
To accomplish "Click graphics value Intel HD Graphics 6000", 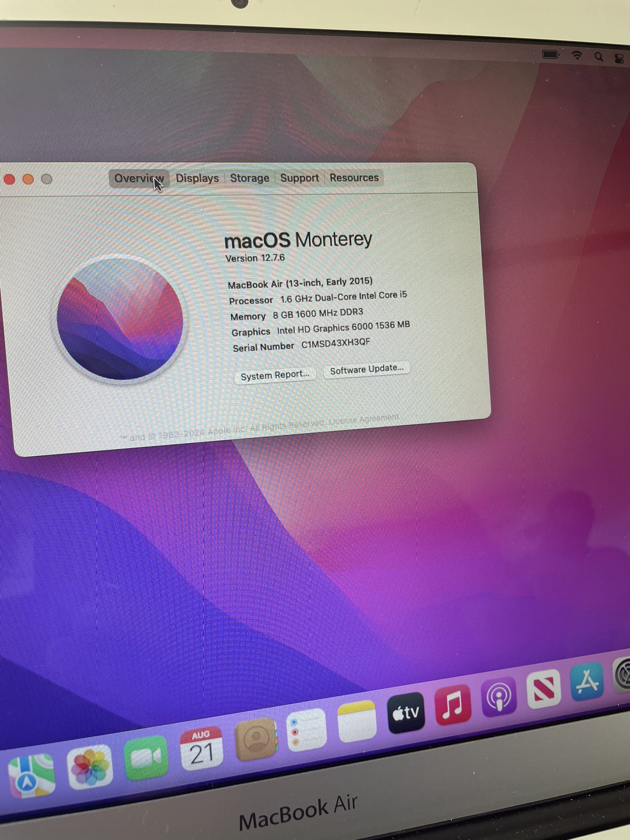I will (x=344, y=327).
